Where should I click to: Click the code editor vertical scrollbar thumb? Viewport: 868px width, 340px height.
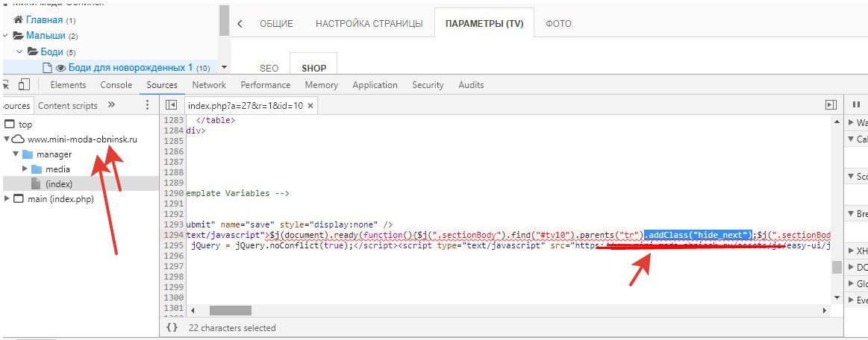point(837,267)
